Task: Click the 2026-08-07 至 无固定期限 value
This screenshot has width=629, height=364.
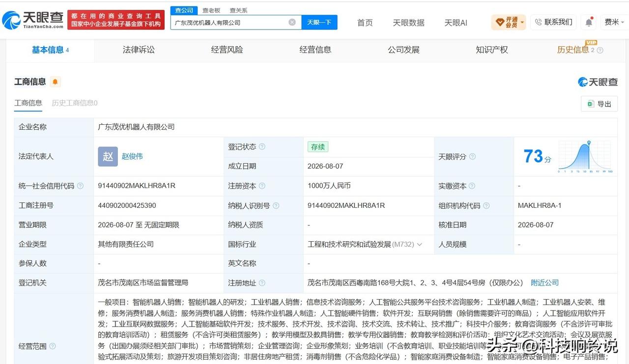Action: tap(139, 225)
